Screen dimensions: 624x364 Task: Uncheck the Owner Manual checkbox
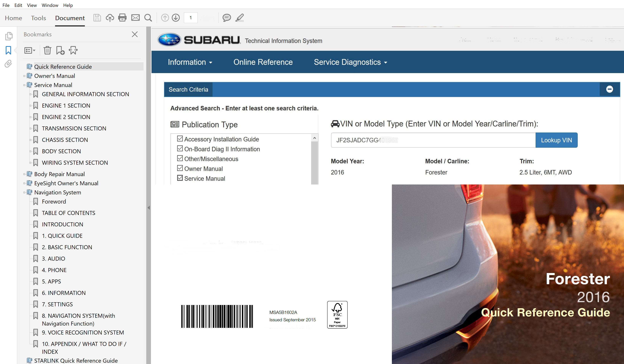(x=180, y=168)
